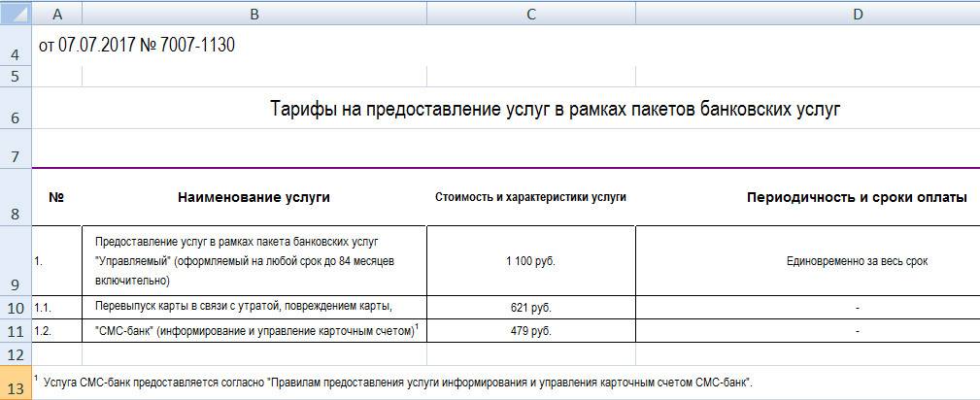Click the '1 100 руб.' price cell

click(x=530, y=261)
